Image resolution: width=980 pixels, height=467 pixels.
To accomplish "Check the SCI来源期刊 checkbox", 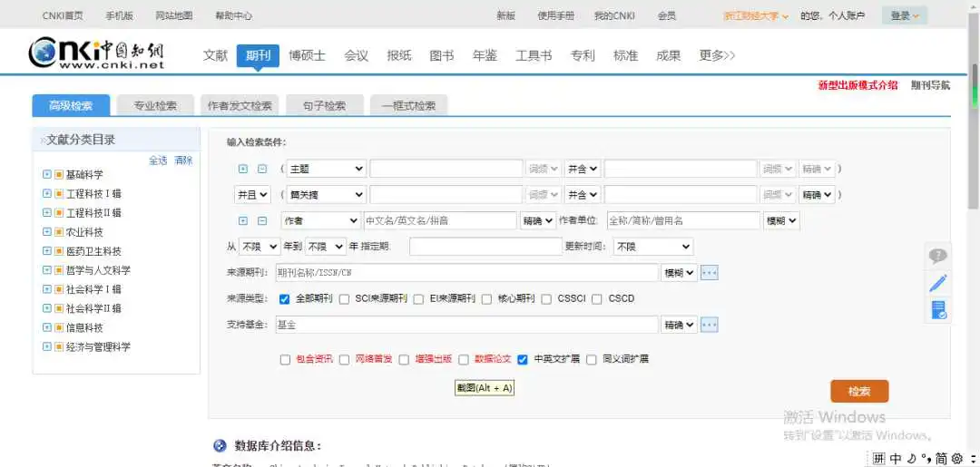I will click(344, 299).
